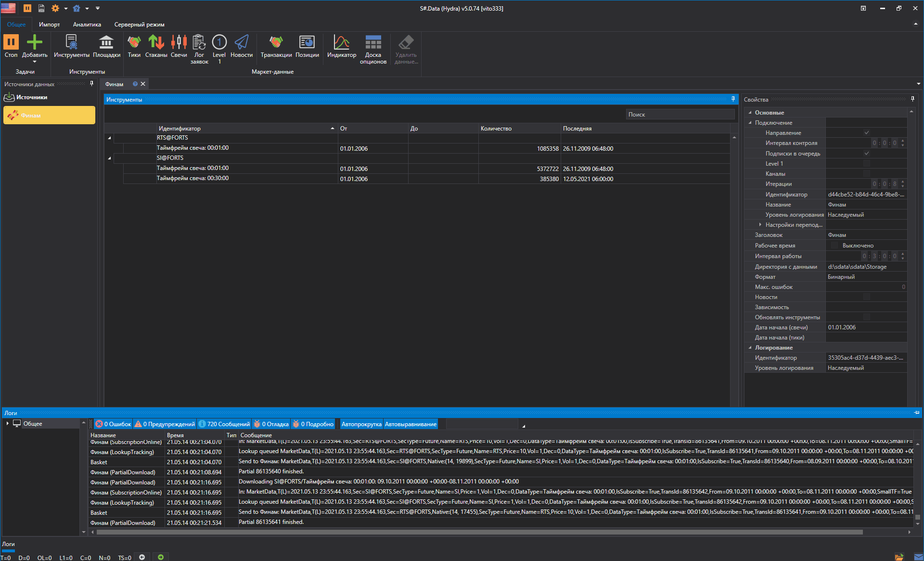Collapse the RTS@FORTS instrument row

[x=109, y=138]
